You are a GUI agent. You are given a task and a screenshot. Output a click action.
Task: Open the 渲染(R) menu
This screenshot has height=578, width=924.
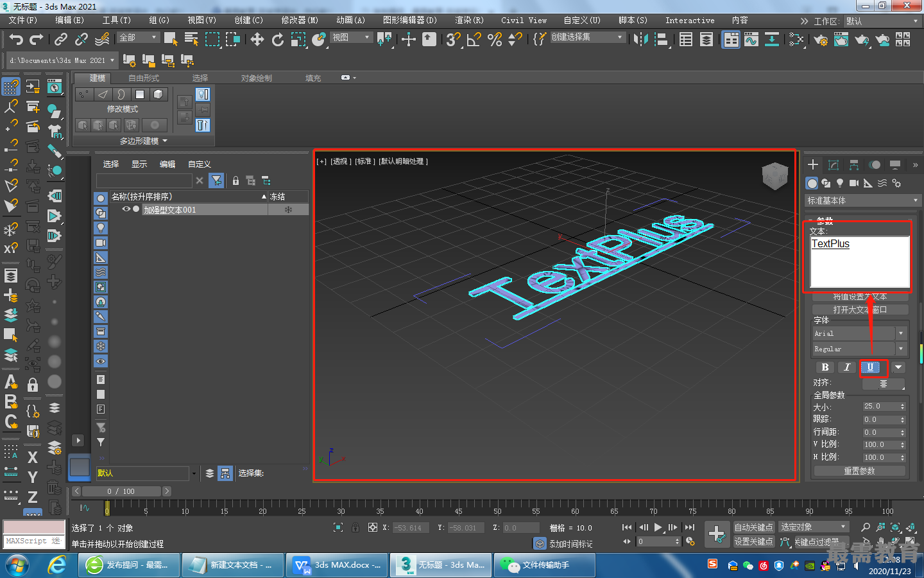pyautogui.click(x=469, y=21)
